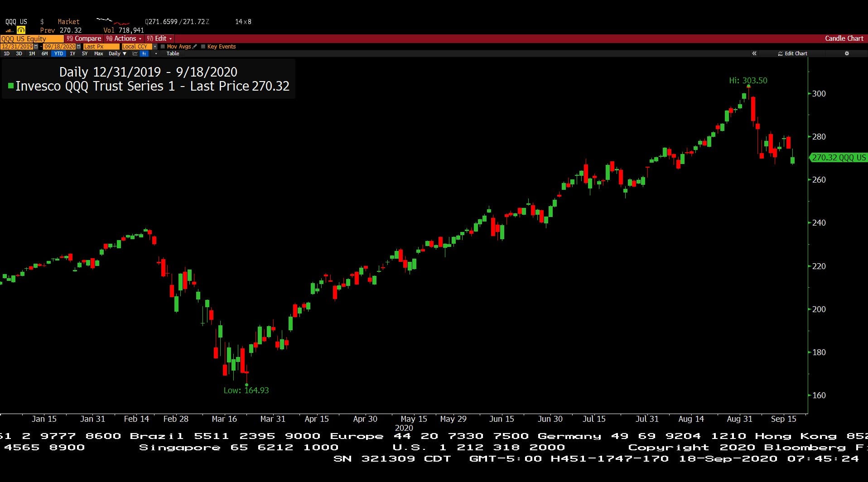The height and width of the screenshot is (482, 868).
Task: Click the Edit Chart button
Action: [x=792, y=53]
